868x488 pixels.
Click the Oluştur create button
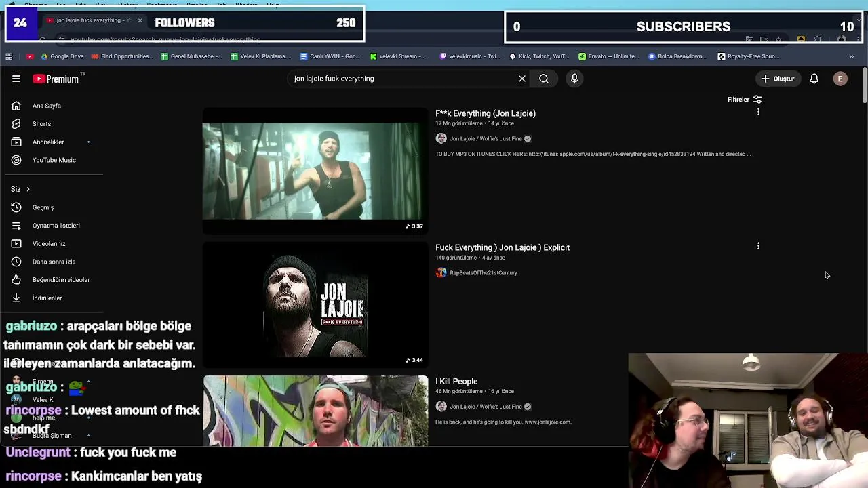coord(777,79)
